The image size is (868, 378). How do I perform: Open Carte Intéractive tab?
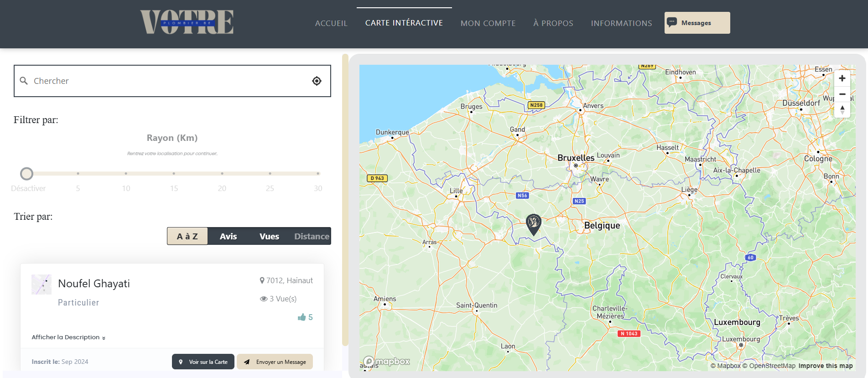(404, 23)
